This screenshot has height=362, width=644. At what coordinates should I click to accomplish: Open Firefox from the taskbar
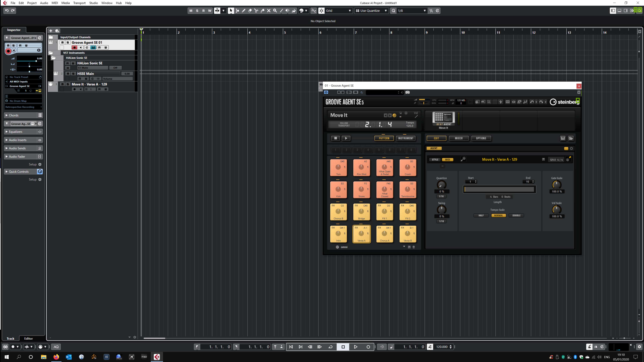point(56,357)
